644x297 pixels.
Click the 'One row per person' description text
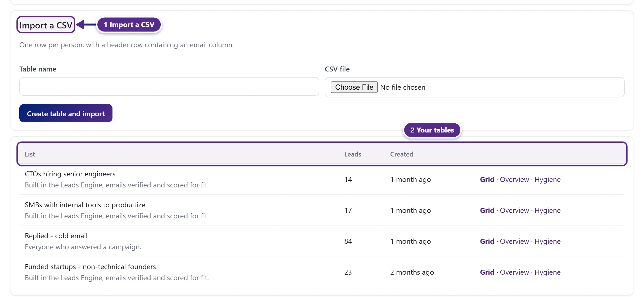click(127, 45)
